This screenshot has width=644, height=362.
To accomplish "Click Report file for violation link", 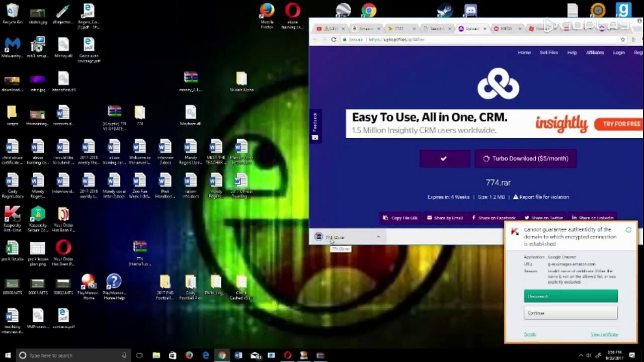I will (x=541, y=197).
